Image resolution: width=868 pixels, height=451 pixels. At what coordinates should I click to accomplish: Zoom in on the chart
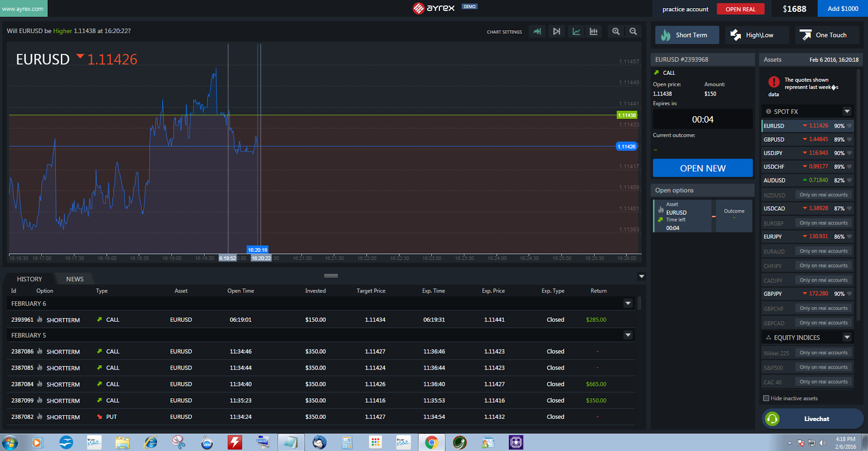616,31
